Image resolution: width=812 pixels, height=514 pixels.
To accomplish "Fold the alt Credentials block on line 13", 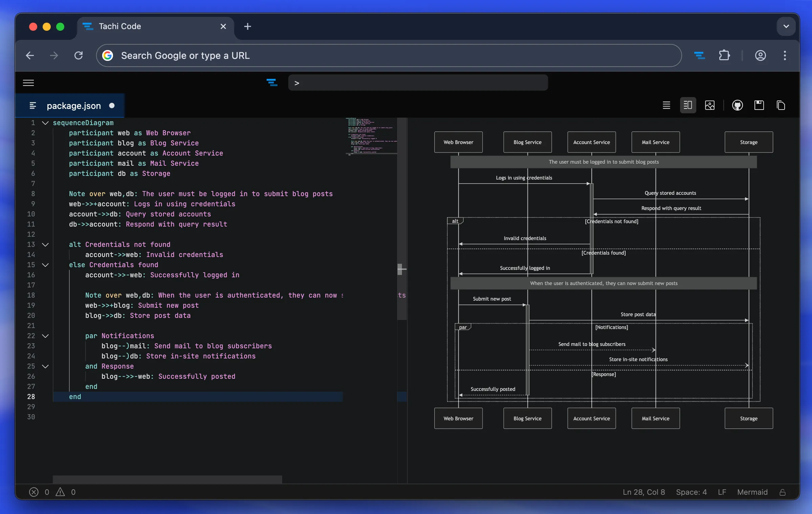I will pyautogui.click(x=45, y=245).
